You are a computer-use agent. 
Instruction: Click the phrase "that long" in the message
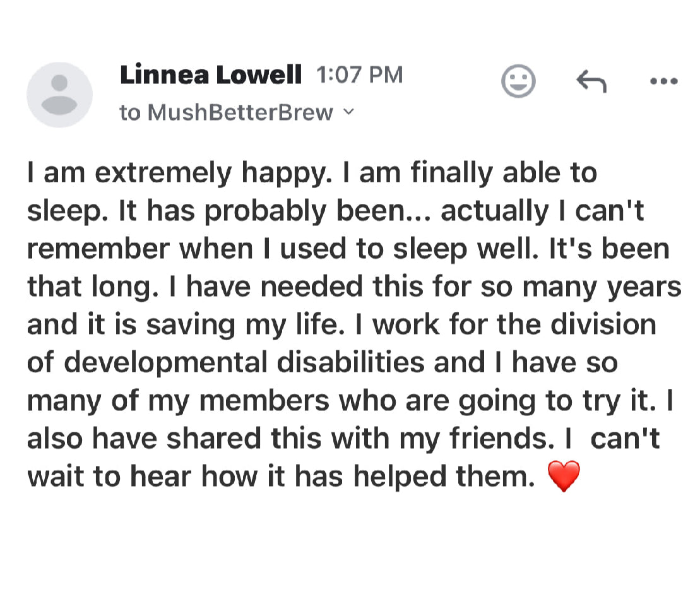[92, 287]
